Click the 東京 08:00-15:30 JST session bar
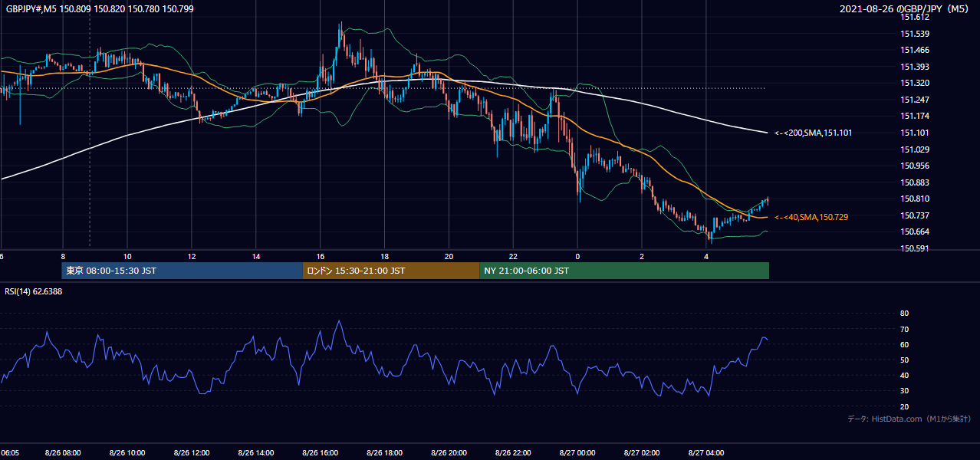980x460 pixels. 183,271
